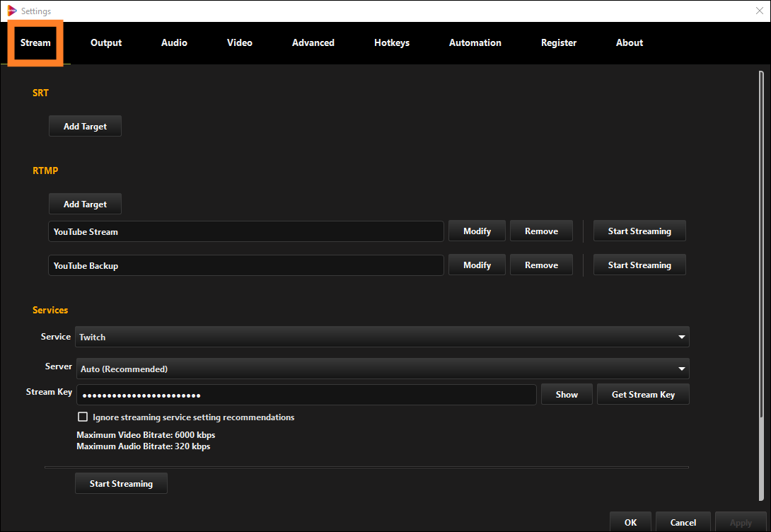Open the Stream settings tab
771x532 pixels.
[x=35, y=42]
